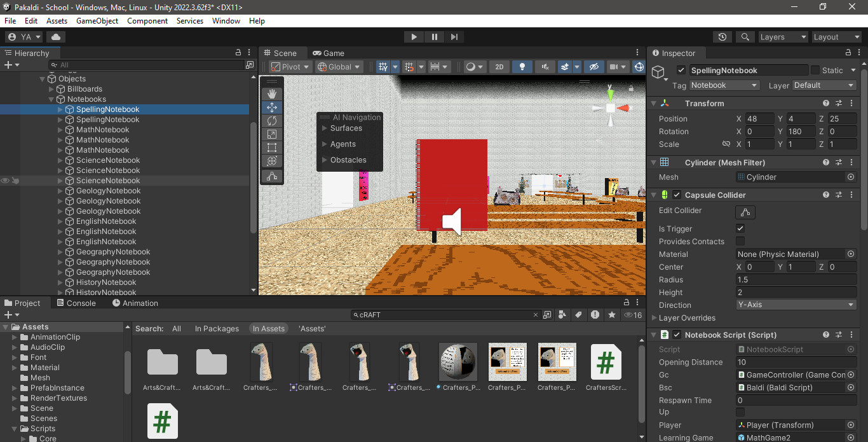Open the Undo History icon
Screen dimensions: 868x442
coord(722,37)
